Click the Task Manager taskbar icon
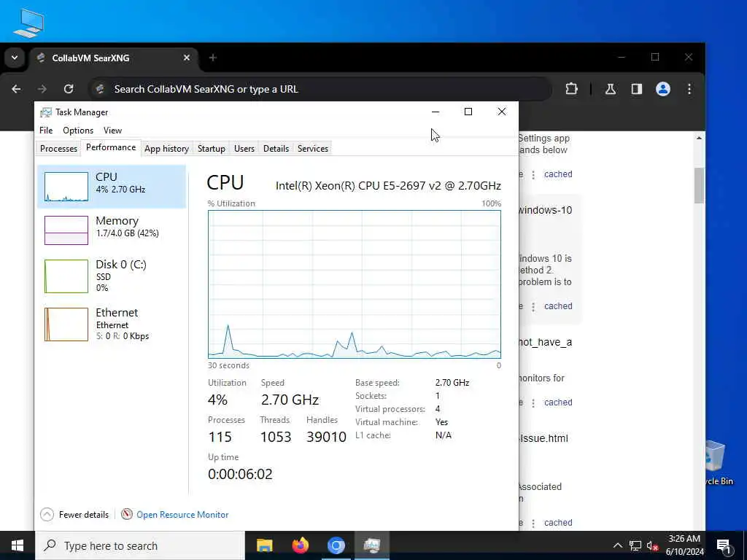747x560 pixels. (x=371, y=545)
